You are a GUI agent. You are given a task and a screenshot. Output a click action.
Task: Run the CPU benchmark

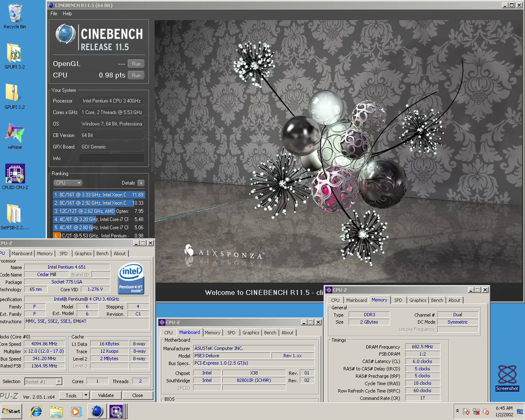click(136, 75)
